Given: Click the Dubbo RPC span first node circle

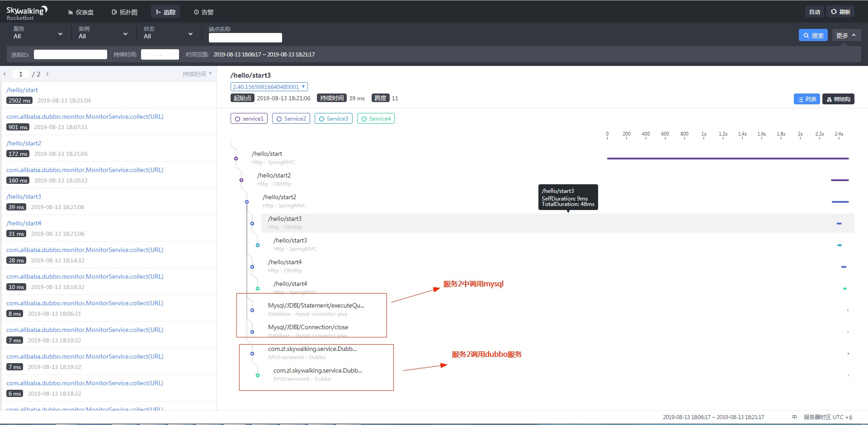Looking at the screenshot, I should tap(252, 354).
